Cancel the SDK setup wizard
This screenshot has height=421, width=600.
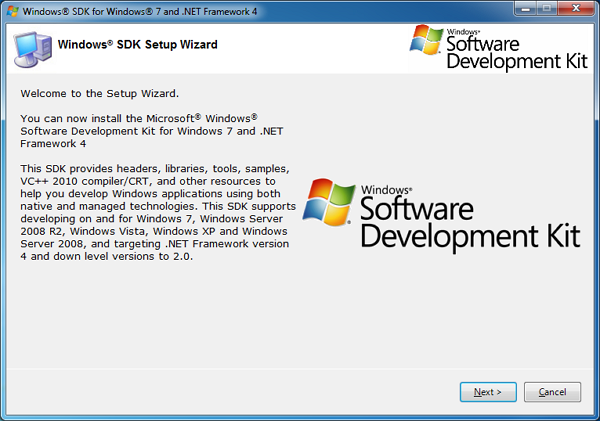pyautogui.click(x=552, y=392)
